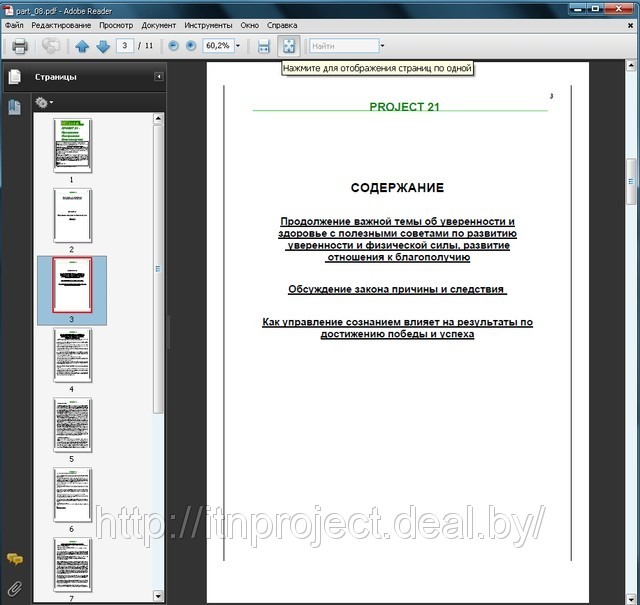Expand the Найти search options dropdown
640x605 pixels.
(x=380, y=46)
